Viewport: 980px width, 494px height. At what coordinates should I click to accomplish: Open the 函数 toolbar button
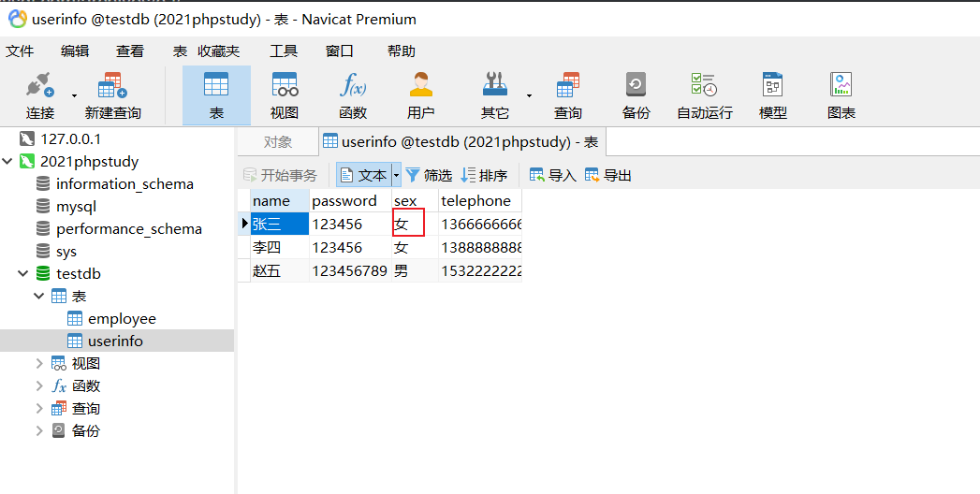click(x=353, y=95)
